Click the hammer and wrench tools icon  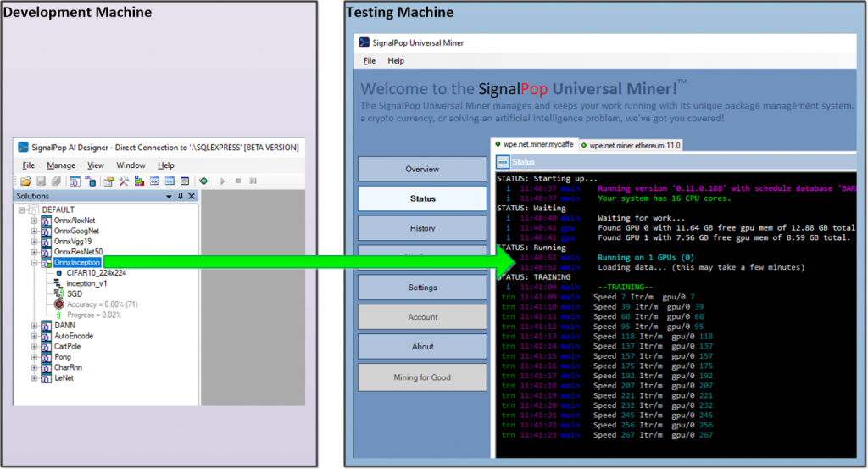[x=124, y=181]
